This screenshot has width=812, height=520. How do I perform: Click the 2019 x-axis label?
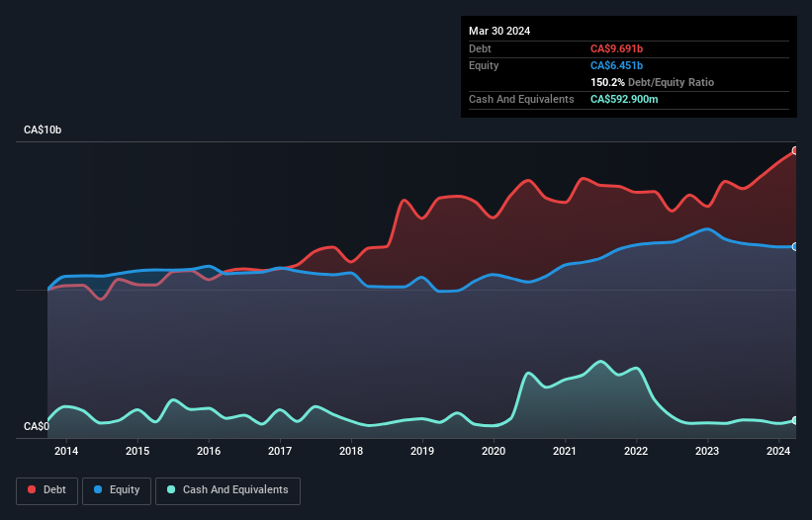[x=422, y=451]
